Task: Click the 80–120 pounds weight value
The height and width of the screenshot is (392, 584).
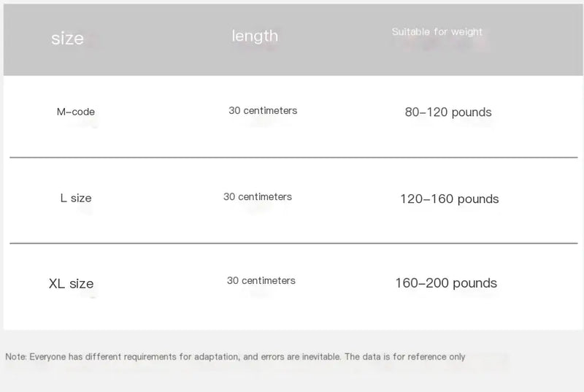Action: (x=448, y=112)
